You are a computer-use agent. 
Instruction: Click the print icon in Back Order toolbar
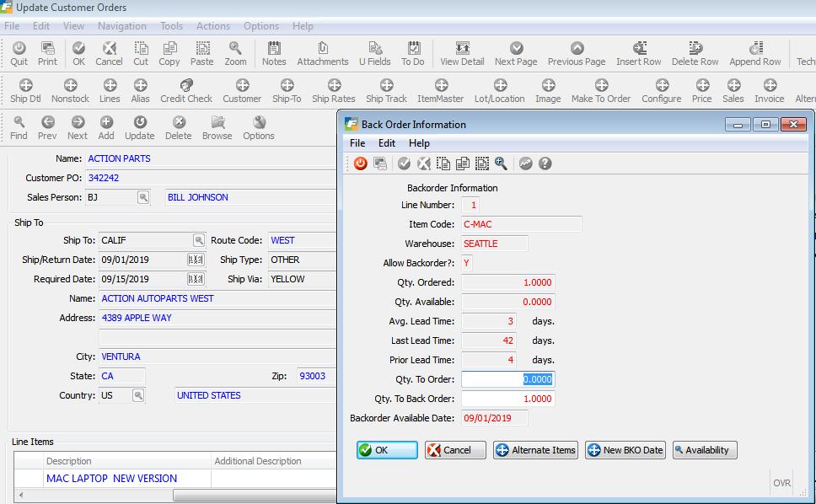[x=380, y=164]
